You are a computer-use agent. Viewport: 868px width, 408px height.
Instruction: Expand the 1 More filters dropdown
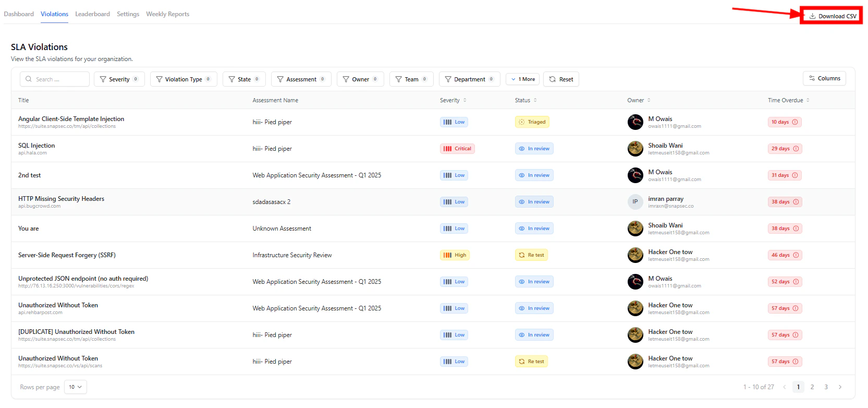click(522, 79)
